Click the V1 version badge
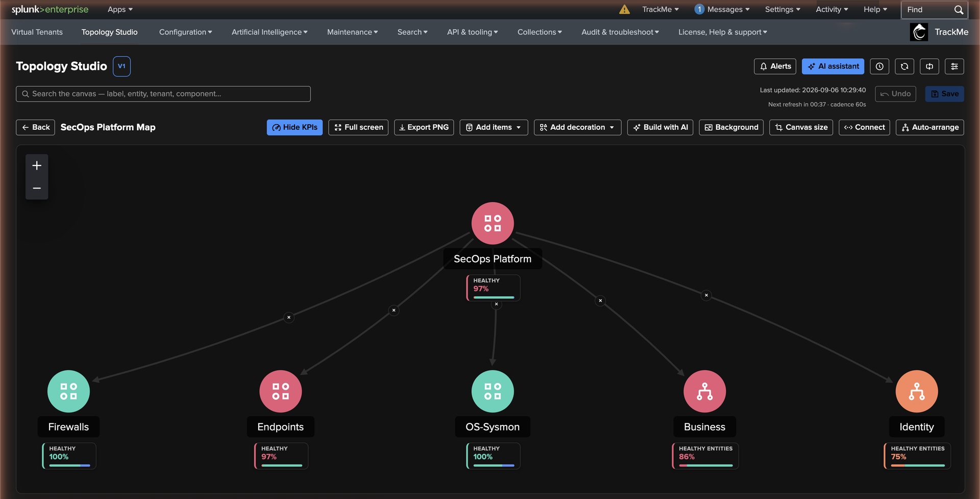980x499 pixels. tap(121, 66)
